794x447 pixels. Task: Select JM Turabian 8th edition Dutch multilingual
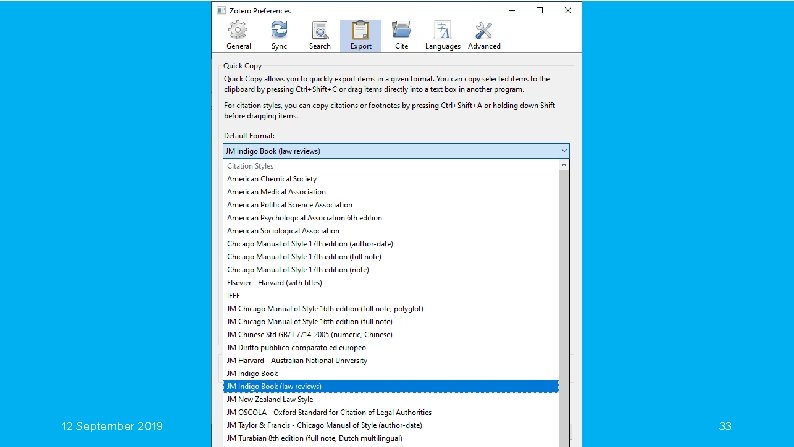(390, 438)
